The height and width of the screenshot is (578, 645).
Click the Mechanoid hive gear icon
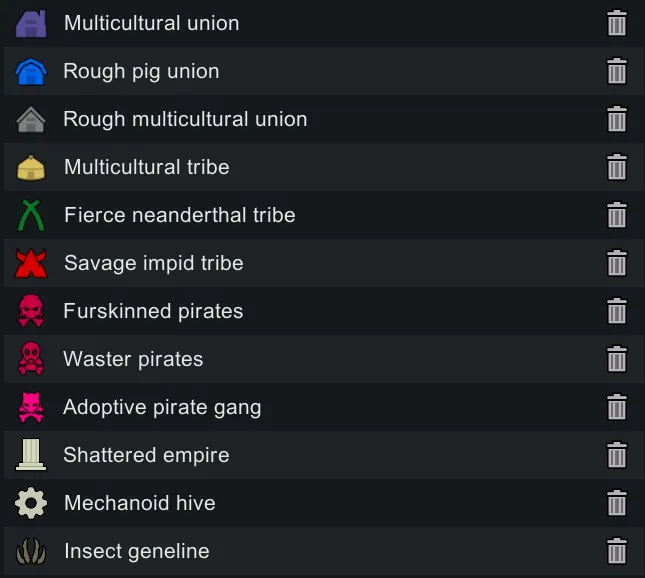point(31,503)
